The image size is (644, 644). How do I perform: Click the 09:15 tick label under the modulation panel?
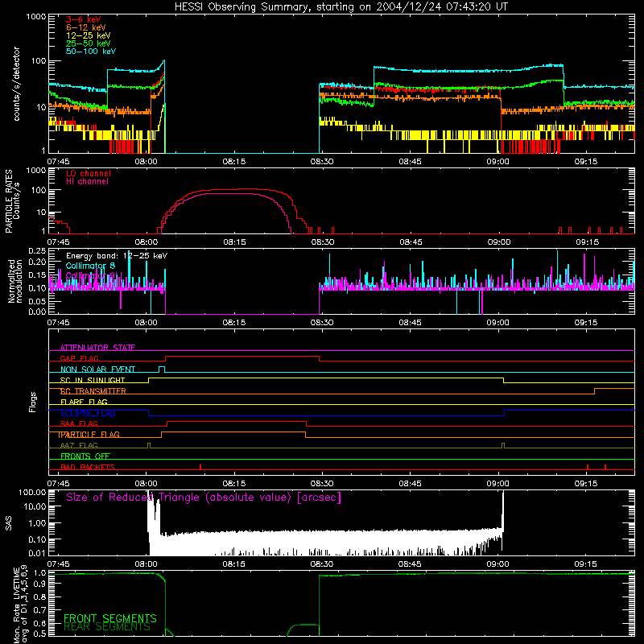point(586,323)
